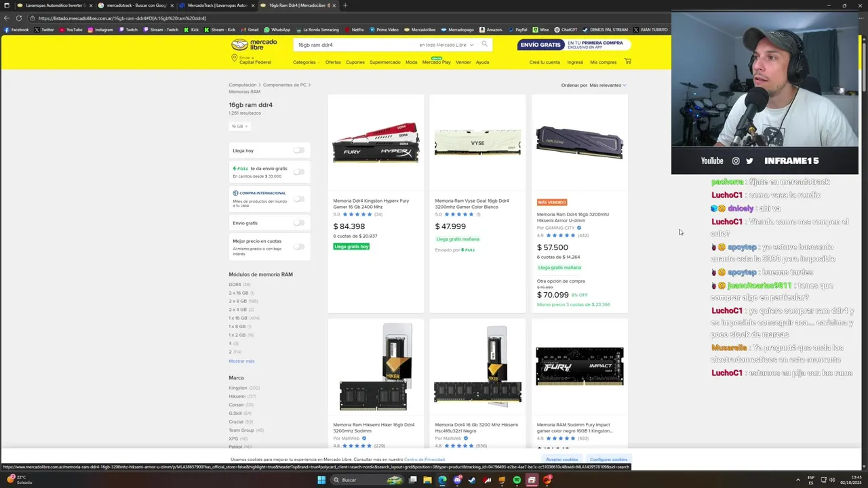Viewport: 868px width, 488px height.
Task: Click the weather widget on taskbar
Action: click(x=20, y=480)
